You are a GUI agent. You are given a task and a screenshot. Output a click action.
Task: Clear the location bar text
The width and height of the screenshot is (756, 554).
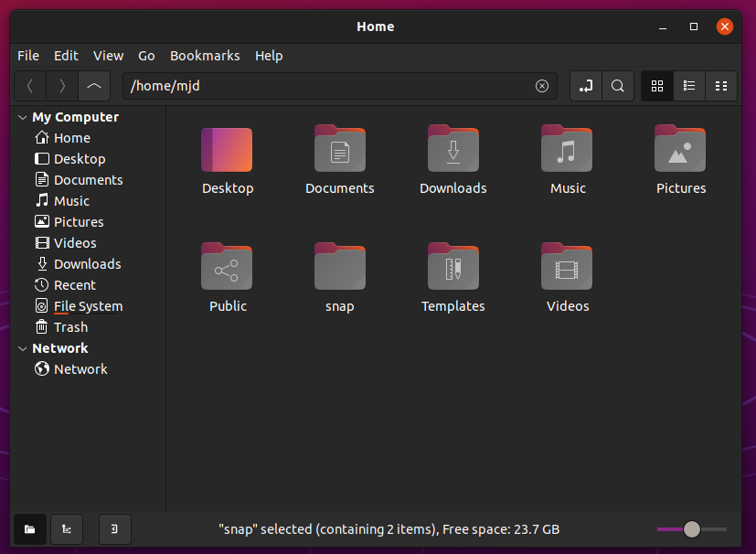[x=542, y=86]
